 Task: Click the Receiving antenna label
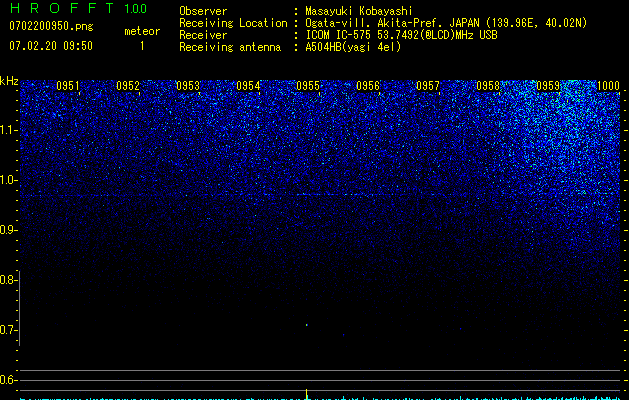click(230, 47)
